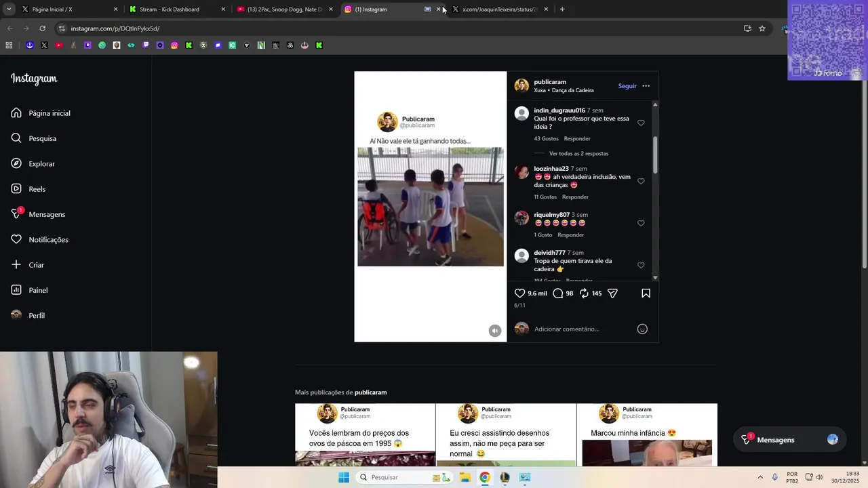Click the wheelchair kids video

tap(431, 207)
